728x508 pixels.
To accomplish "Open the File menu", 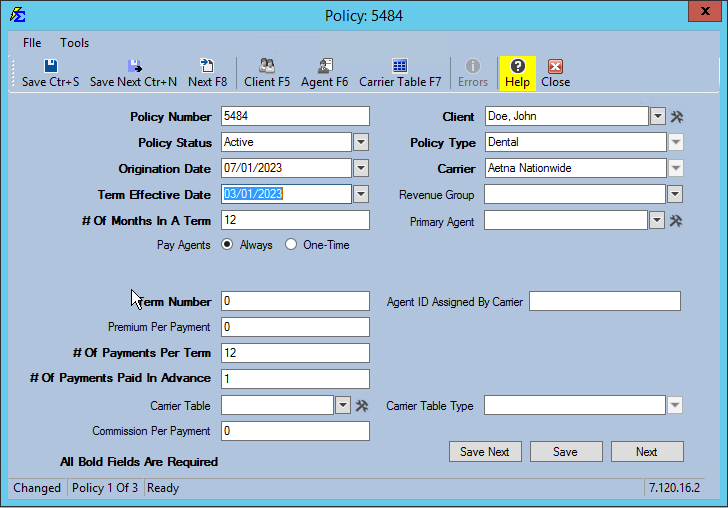I will point(32,43).
